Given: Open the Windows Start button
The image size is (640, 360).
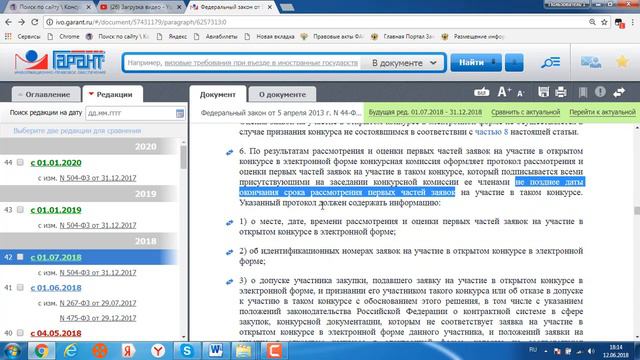Looking at the screenshot, I should coord(12,351).
